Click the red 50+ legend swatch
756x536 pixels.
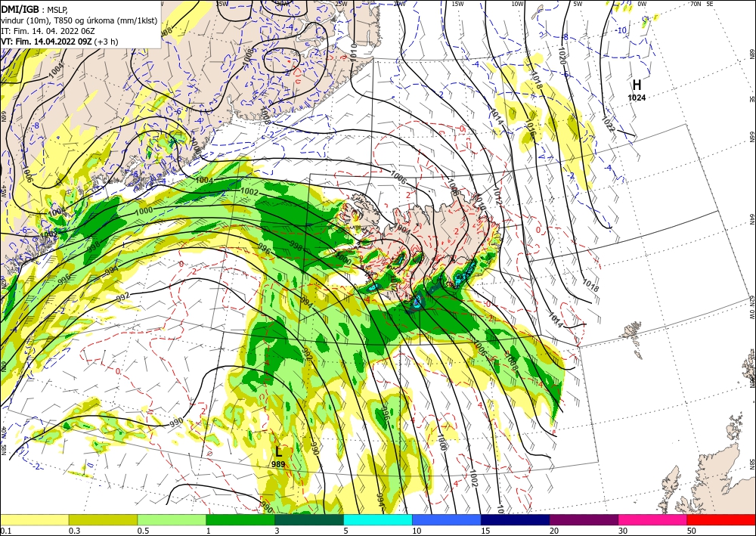721,519
